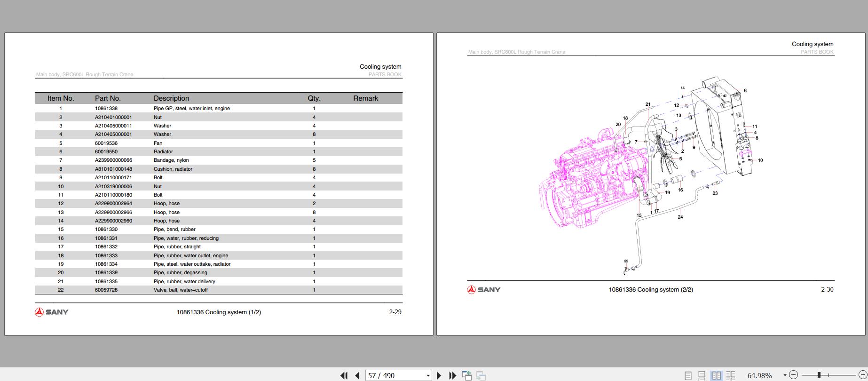
Task: Click the next view navigation icon
Action: click(481, 375)
